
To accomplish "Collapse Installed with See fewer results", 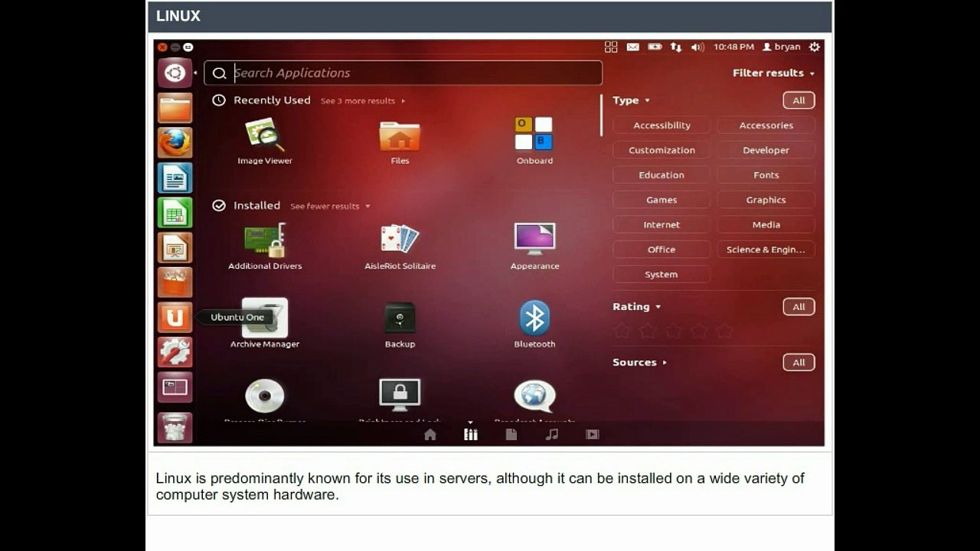I will point(330,206).
